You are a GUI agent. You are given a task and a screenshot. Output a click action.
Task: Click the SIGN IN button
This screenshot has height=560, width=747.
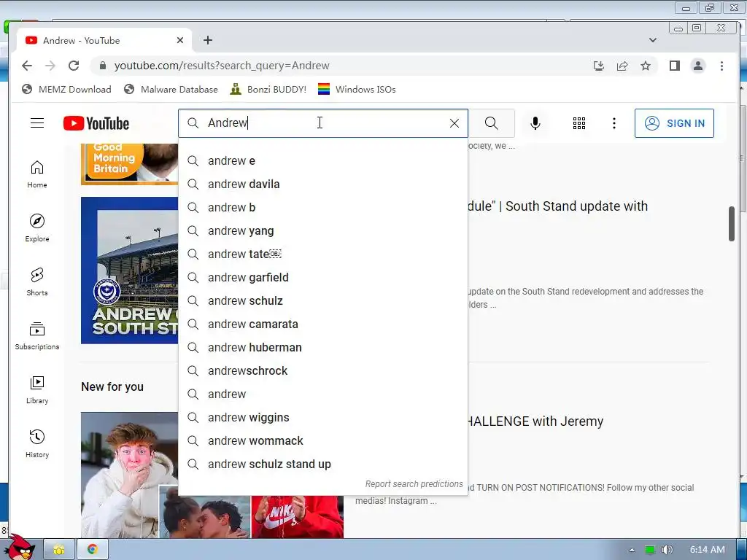click(674, 123)
